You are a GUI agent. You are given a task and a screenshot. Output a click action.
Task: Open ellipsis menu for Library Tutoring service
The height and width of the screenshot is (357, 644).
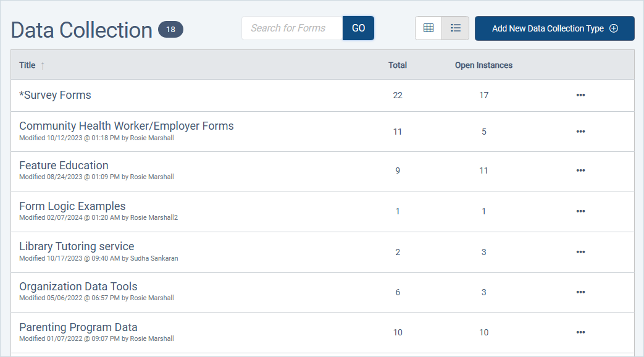580,252
